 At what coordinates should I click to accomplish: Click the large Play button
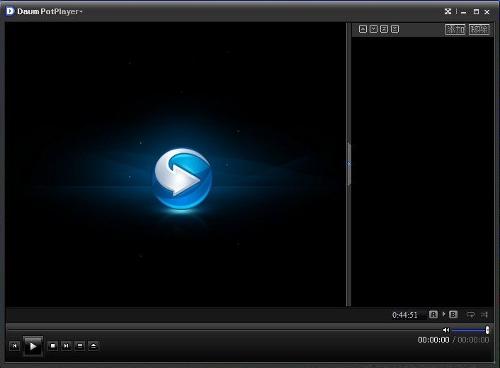(x=33, y=346)
